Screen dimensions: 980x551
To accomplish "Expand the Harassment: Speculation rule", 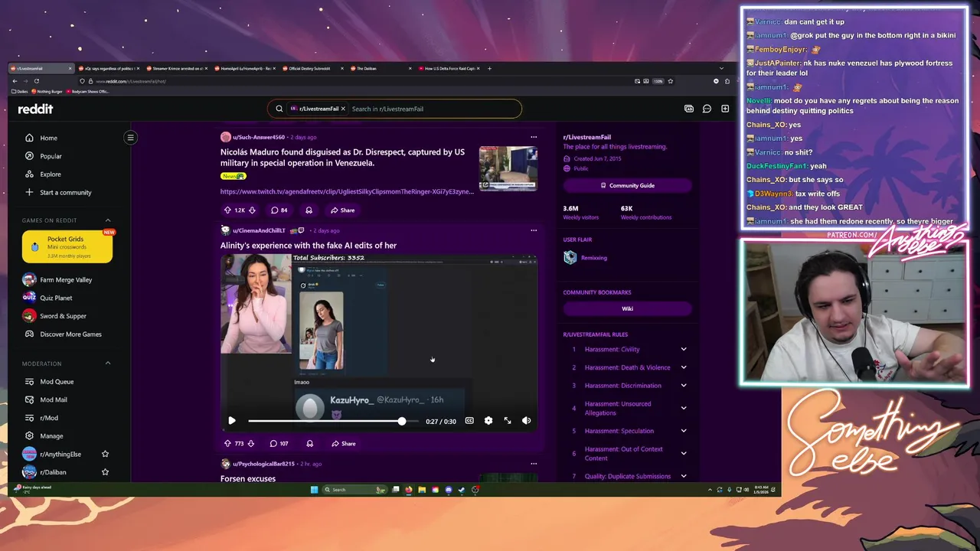I will pos(684,431).
